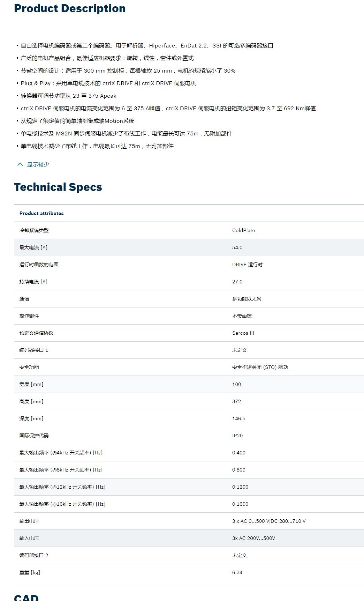Select the ColdPlate value
The width and height of the screenshot is (364, 601).
[243, 230]
